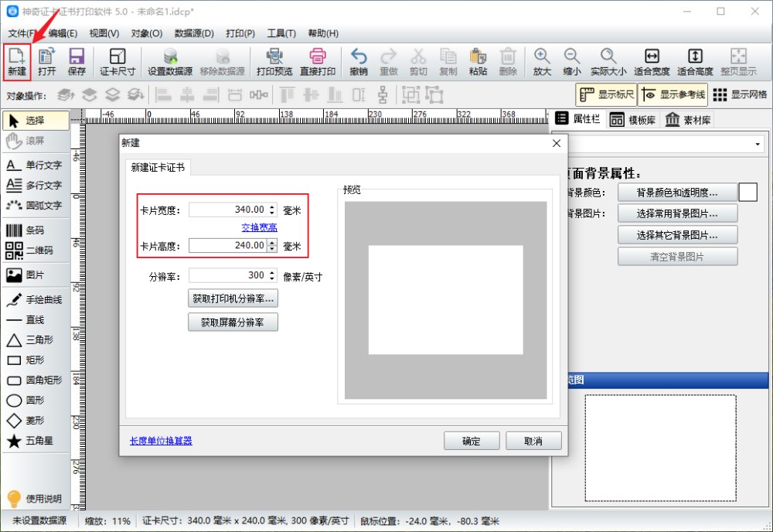The width and height of the screenshot is (773, 532).
Task: Open the 证卡尺寸 card size tool
Action: pos(117,62)
